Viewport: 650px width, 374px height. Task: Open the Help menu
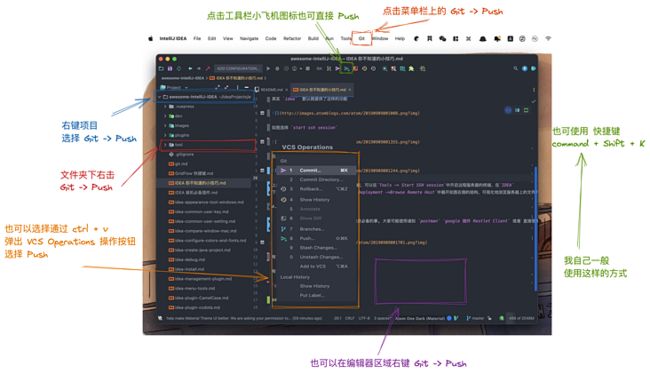coord(400,39)
